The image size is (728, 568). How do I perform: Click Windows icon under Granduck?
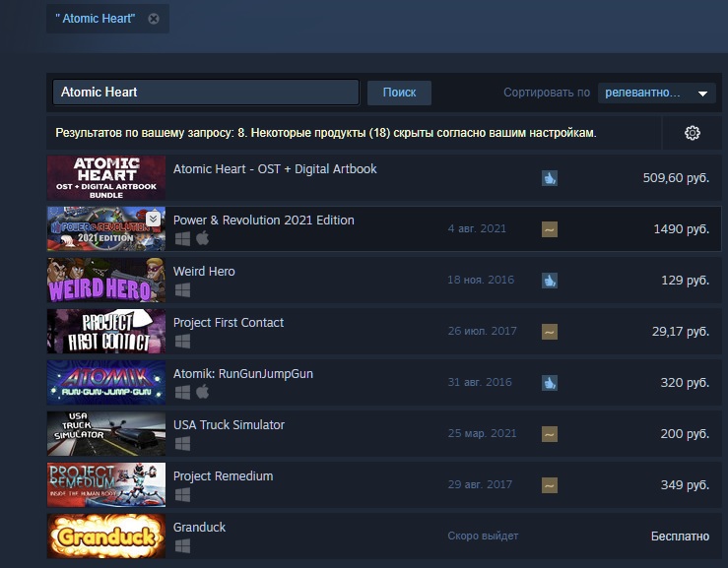(x=182, y=546)
